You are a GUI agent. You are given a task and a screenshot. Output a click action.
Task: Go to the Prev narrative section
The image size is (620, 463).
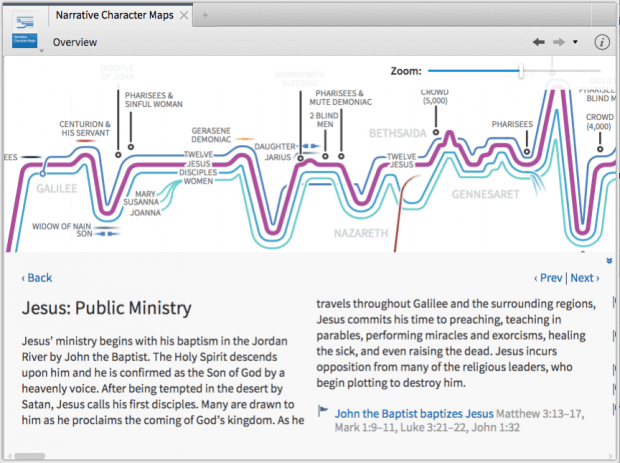[549, 278]
